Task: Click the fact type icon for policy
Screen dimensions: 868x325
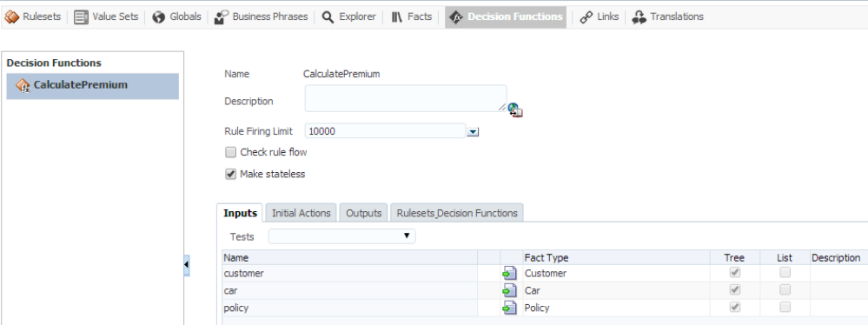Action: coord(509,308)
